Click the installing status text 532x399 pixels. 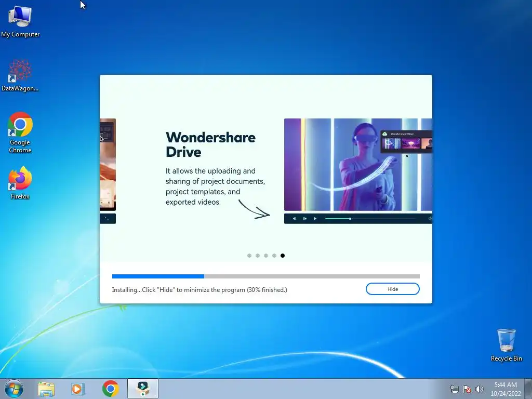pyautogui.click(x=199, y=290)
